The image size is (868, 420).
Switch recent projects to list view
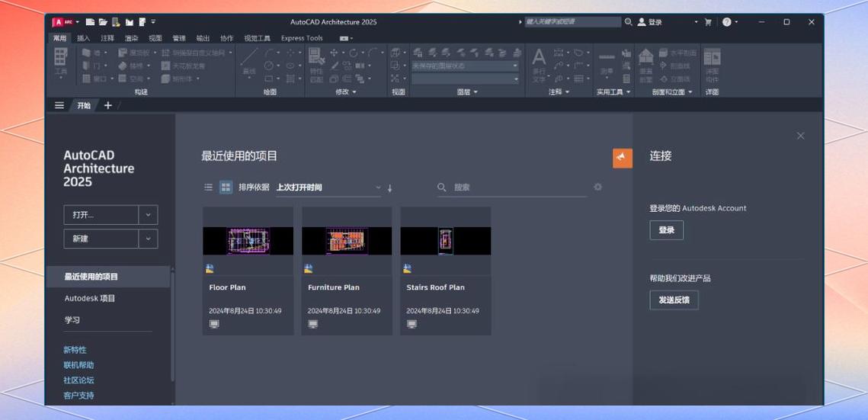208,187
